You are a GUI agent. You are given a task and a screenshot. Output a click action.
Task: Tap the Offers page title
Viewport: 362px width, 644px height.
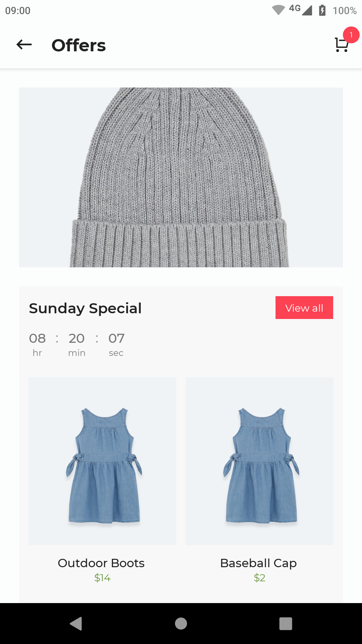[x=78, y=45]
